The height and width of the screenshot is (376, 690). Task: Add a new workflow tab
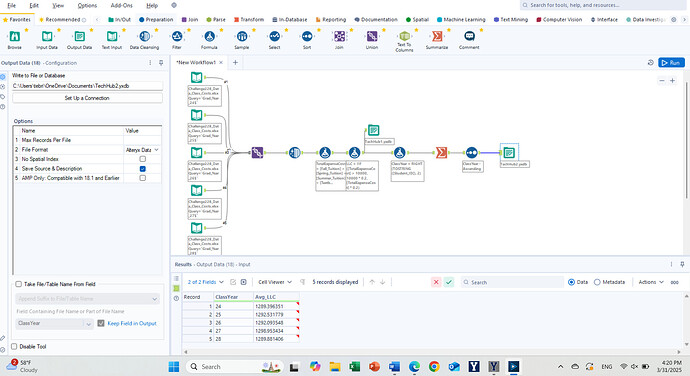click(x=235, y=63)
